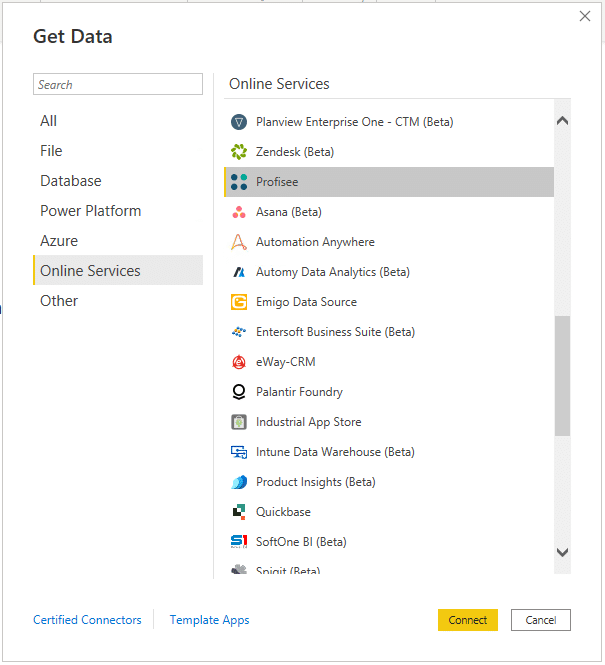Select "Entersoft Business Suite (Beta)" text
Image resolution: width=605 pixels, height=665 pixels.
tap(335, 332)
